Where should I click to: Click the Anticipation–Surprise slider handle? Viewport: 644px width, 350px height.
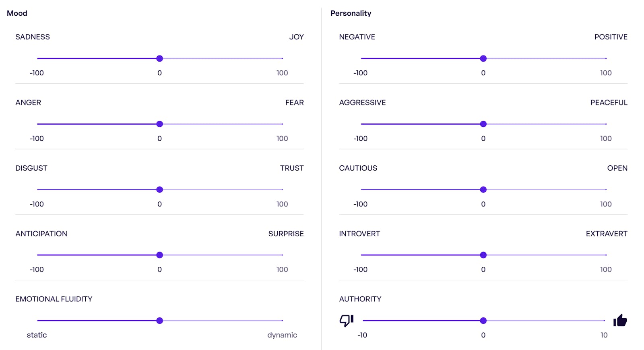pos(160,255)
